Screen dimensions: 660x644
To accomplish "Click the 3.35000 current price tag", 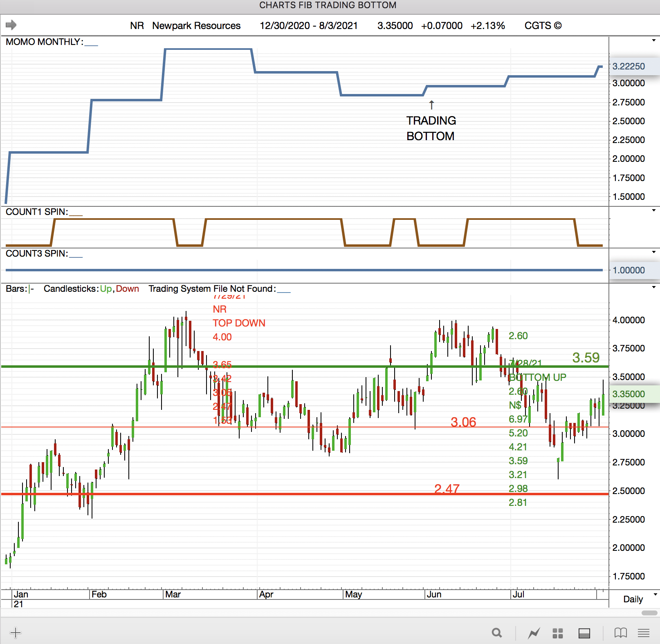I will pyautogui.click(x=634, y=394).
